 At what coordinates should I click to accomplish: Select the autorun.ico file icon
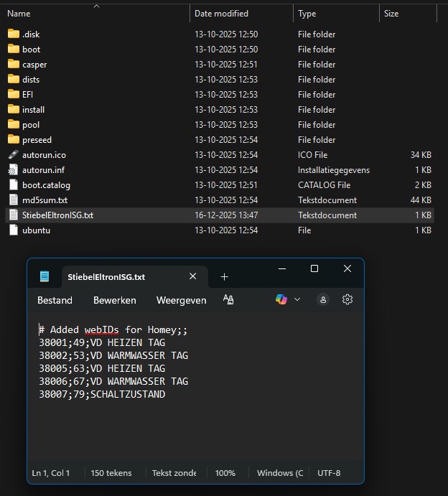(x=14, y=155)
